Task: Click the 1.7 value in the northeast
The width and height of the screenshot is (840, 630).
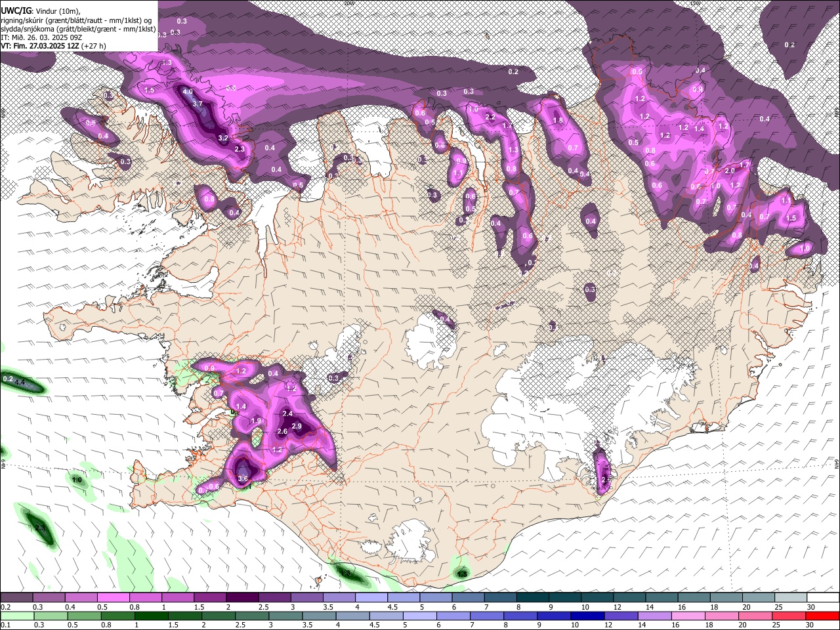Action: (x=745, y=164)
